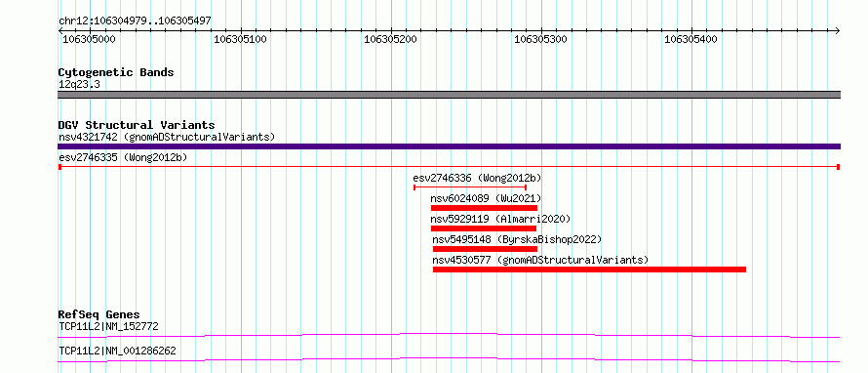Viewport: 868px width, 373px height.
Task: Click the nsv4530577 gnomAD variant label
Action: pyautogui.click(x=540, y=260)
